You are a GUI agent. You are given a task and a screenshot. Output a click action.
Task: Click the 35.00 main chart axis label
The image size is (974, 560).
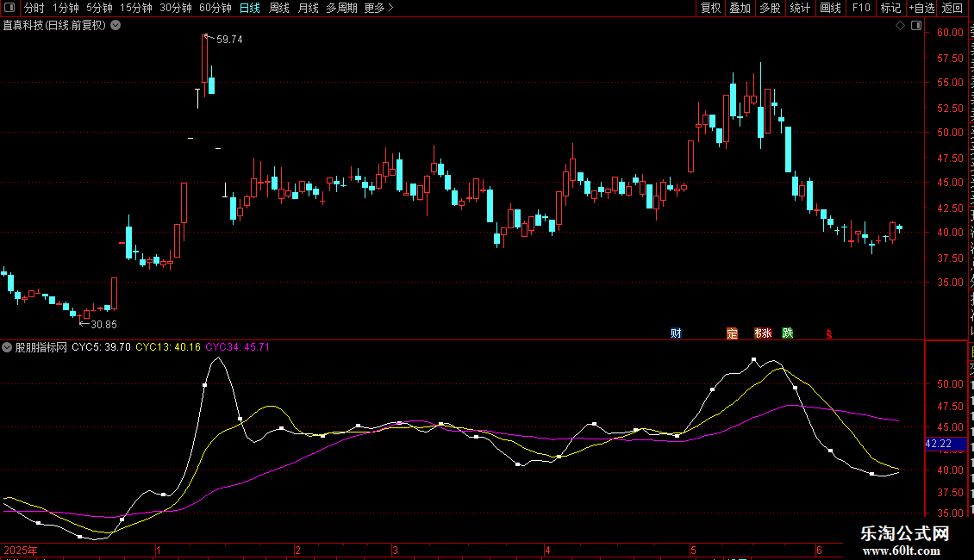(950, 282)
